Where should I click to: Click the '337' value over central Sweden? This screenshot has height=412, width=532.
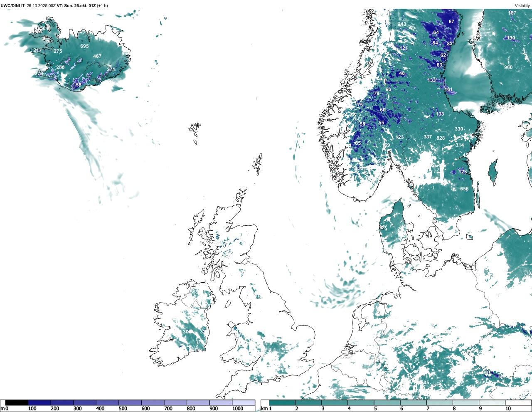(x=428, y=137)
